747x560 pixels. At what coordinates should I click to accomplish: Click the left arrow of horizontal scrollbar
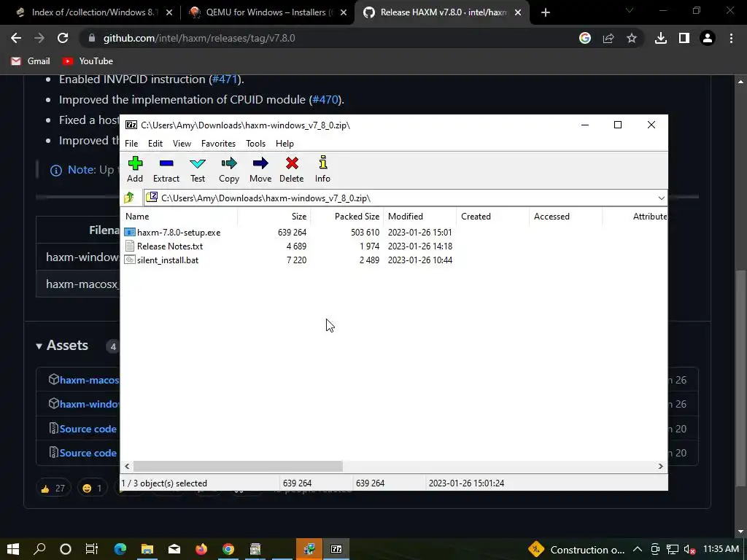(127, 466)
